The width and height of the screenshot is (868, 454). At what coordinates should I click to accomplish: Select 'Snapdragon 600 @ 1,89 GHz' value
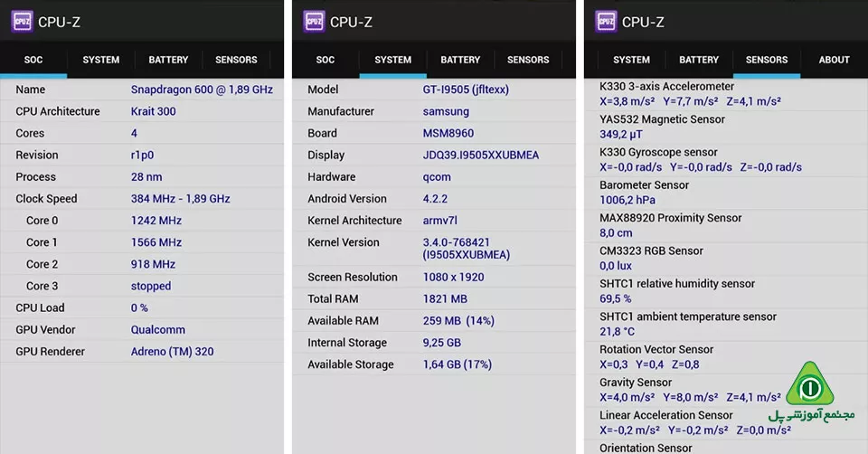pyautogui.click(x=202, y=90)
